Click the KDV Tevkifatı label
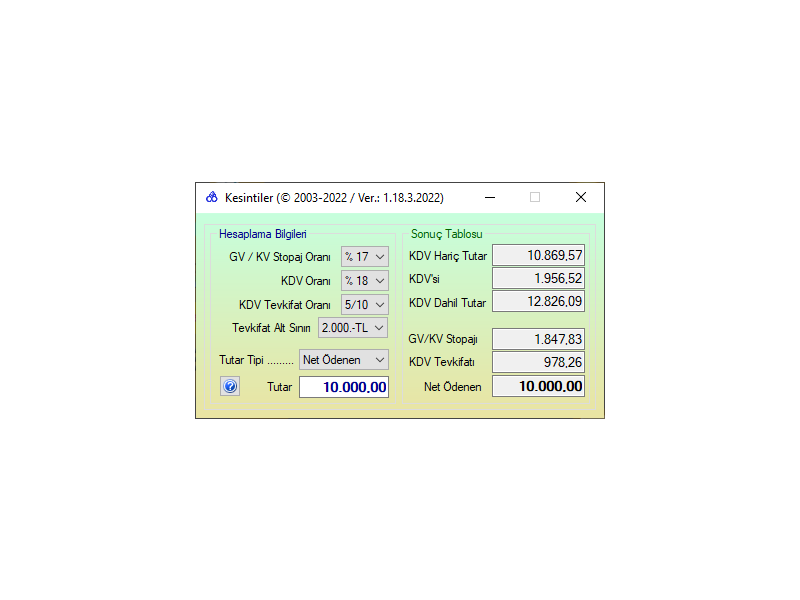Viewport: 800px width, 600px height. pyautogui.click(x=442, y=362)
